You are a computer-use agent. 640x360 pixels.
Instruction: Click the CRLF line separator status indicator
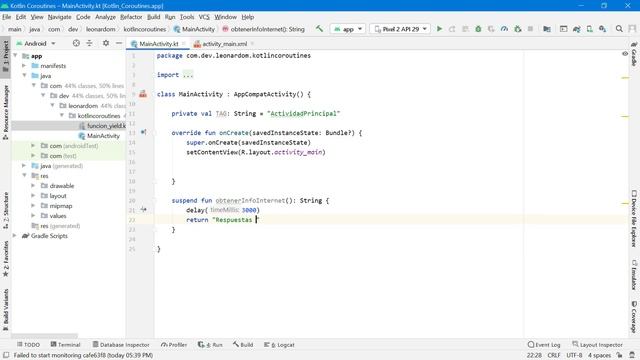tap(554, 355)
